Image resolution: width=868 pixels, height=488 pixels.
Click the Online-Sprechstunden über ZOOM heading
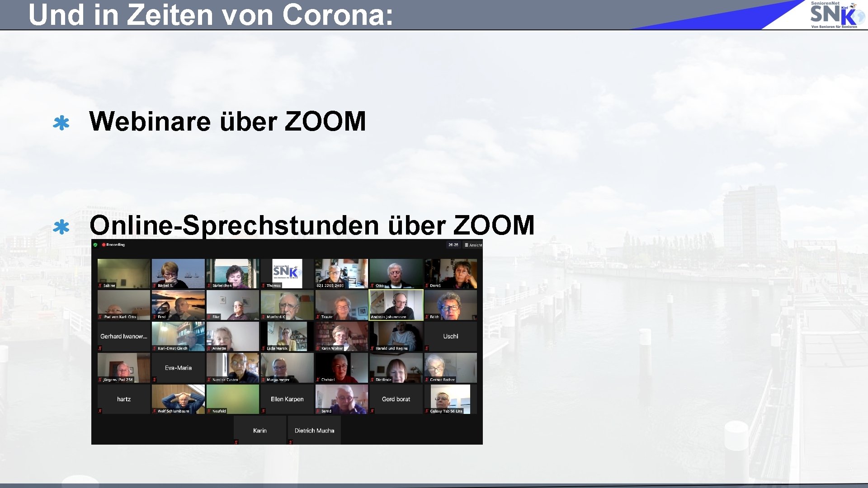pos(312,225)
